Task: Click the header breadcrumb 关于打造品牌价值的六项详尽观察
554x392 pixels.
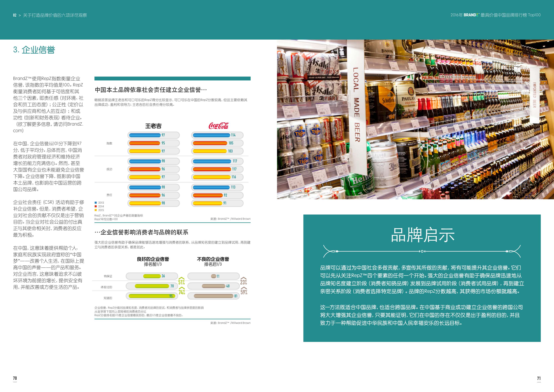Action: pos(55,15)
